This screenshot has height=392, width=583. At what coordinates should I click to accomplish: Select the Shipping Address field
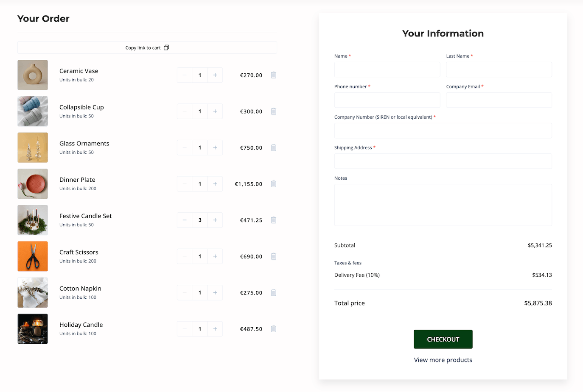pos(443,161)
